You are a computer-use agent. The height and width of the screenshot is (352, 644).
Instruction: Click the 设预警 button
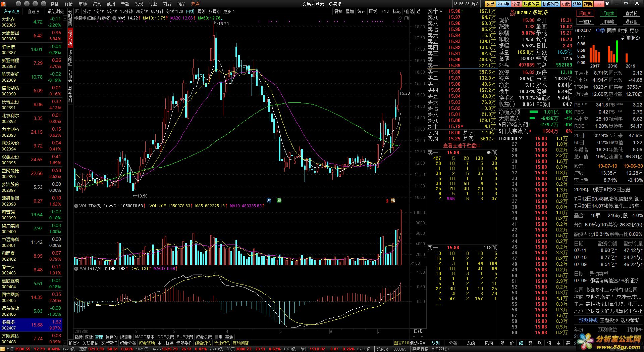point(631,21)
